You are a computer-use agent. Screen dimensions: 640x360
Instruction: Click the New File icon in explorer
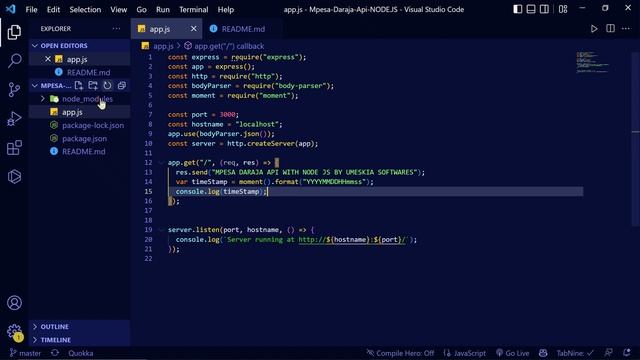[79, 85]
